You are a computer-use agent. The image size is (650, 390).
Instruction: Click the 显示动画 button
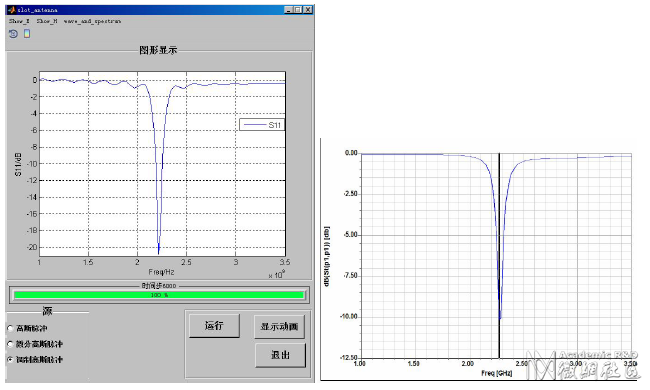tap(279, 327)
